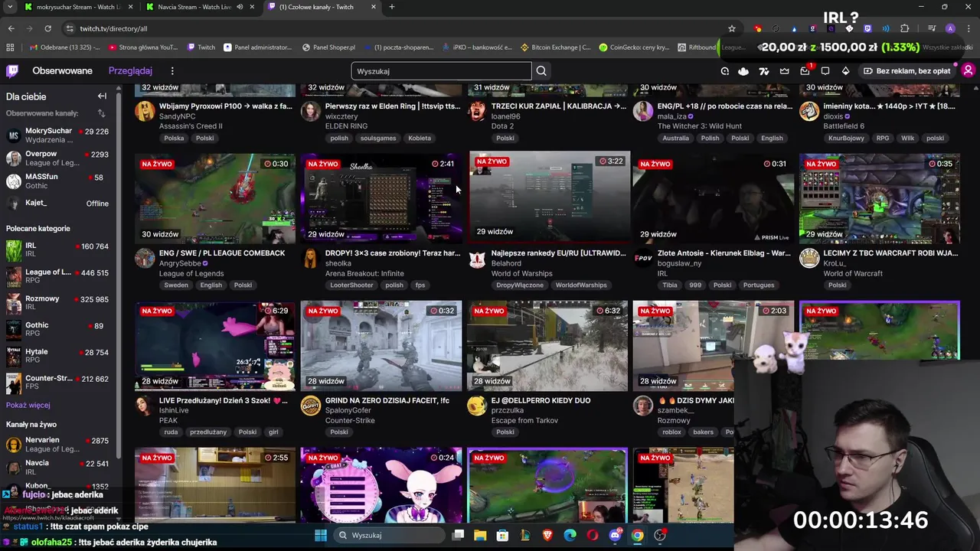Open Counter-Strike category in the sidebar
Screen dimensions: 980x551
coord(57,382)
